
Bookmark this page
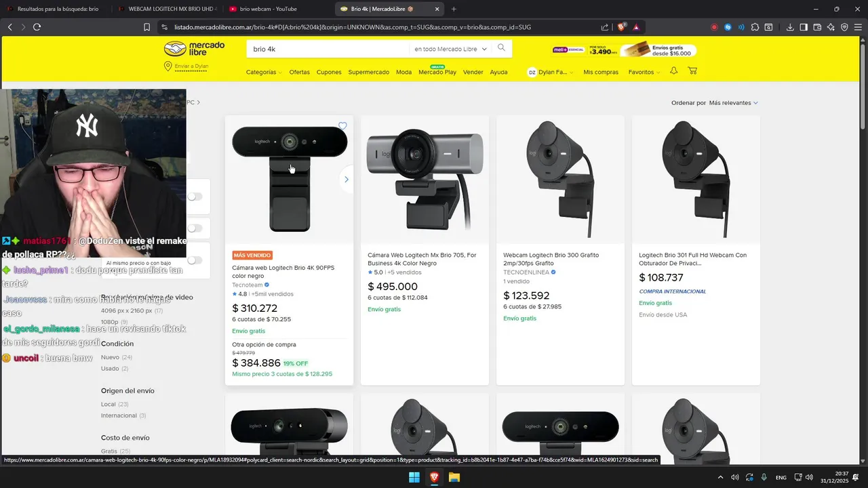[146, 27]
